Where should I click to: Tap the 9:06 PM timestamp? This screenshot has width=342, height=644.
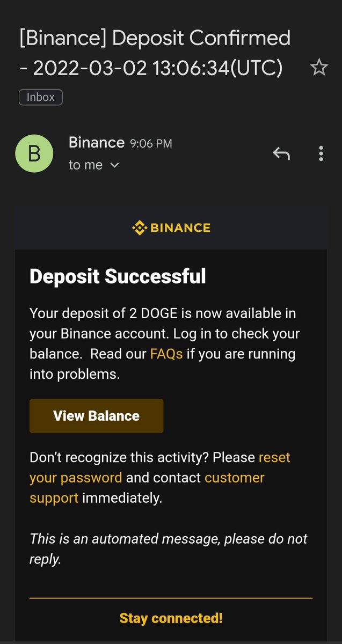coord(151,143)
